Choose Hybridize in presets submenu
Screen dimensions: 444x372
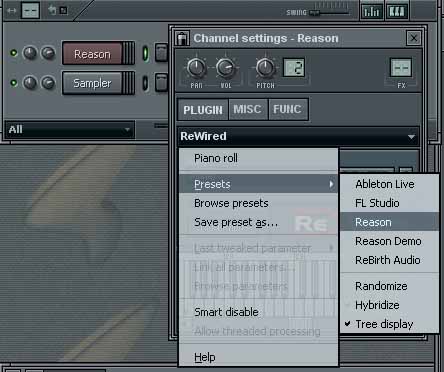coord(389,305)
